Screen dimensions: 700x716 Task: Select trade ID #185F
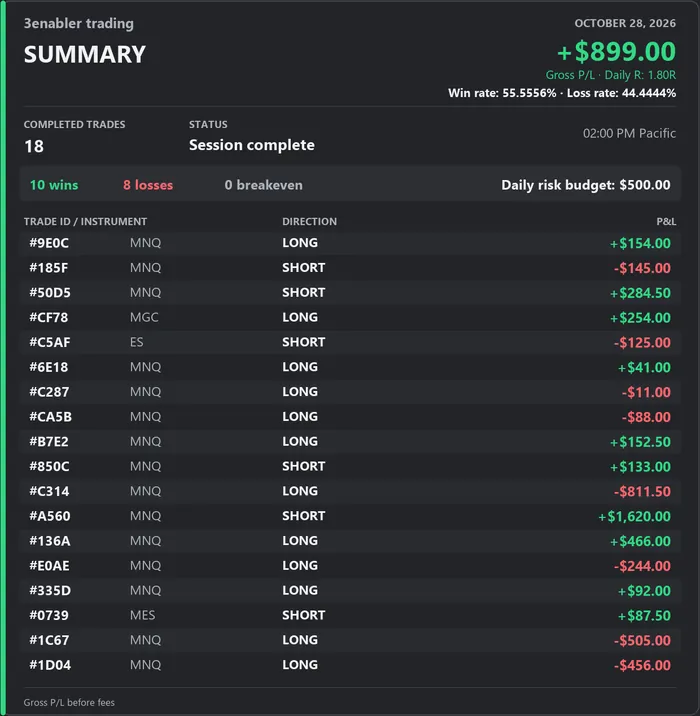pyautogui.click(x=48, y=268)
